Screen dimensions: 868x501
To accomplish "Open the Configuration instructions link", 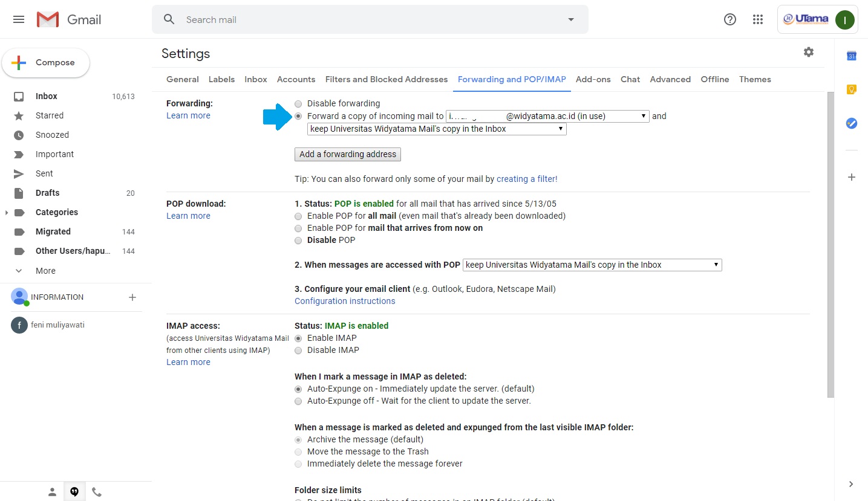I will pos(345,301).
